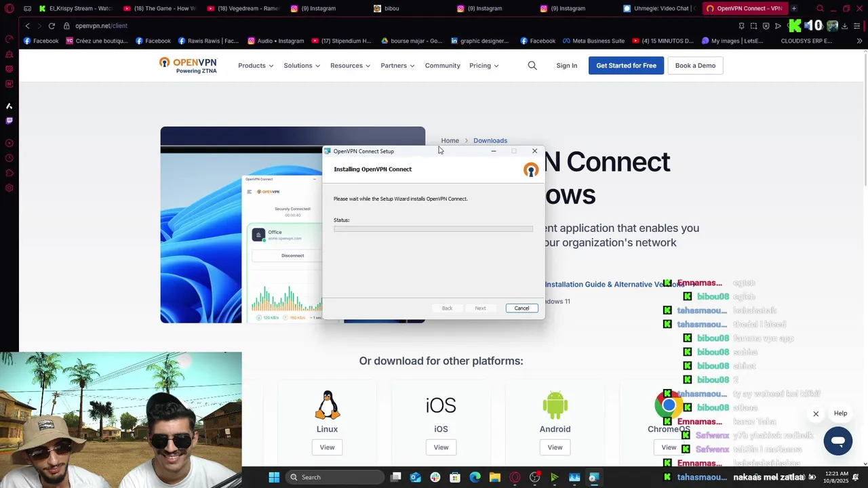Open Audio Instagram bookmark

275,41
